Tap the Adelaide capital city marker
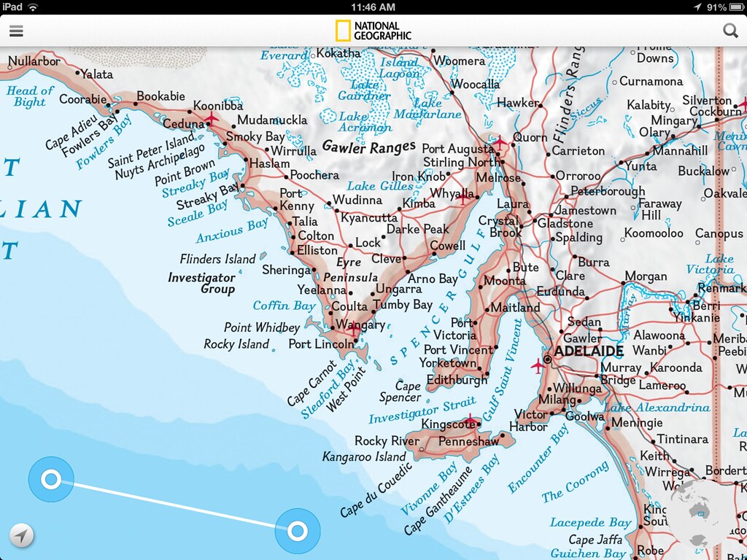Viewport: 747px width, 560px height. click(x=548, y=359)
